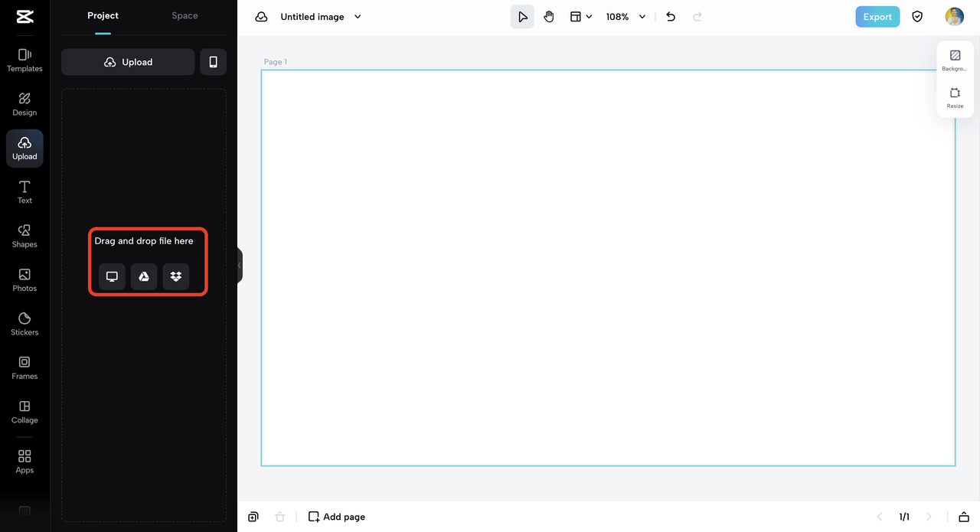Open the Frames sidebar panel
Image resolution: width=980 pixels, height=532 pixels.
[x=24, y=368]
